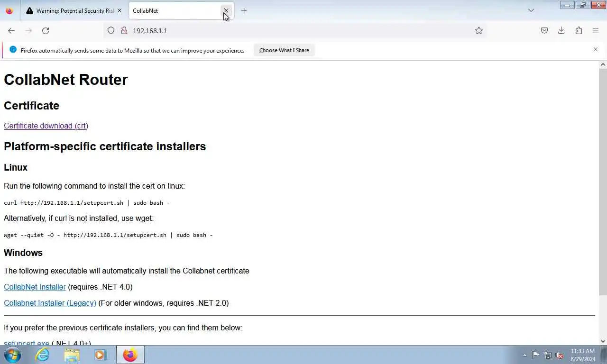Click the Platform-specific certificate installers heading

tap(105, 146)
